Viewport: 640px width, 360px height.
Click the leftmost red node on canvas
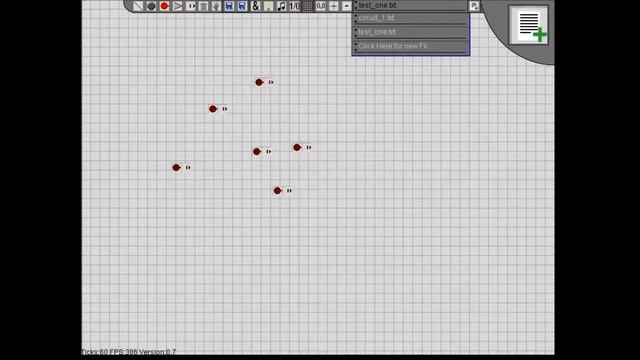click(x=176, y=167)
